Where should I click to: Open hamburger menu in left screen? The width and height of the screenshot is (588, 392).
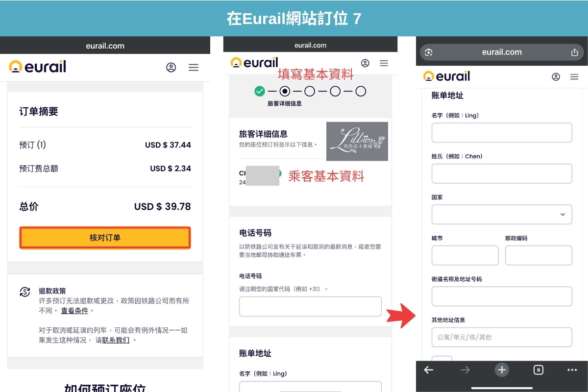(x=194, y=68)
